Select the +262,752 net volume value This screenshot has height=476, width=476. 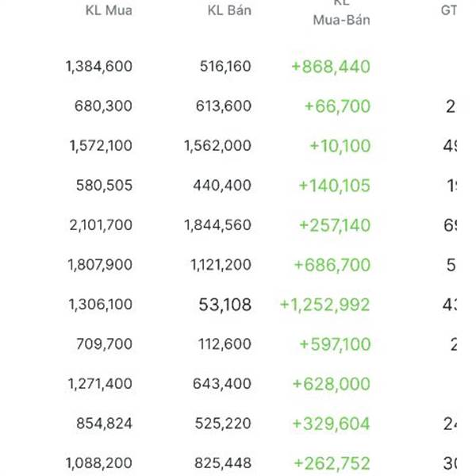tap(332, 463)
